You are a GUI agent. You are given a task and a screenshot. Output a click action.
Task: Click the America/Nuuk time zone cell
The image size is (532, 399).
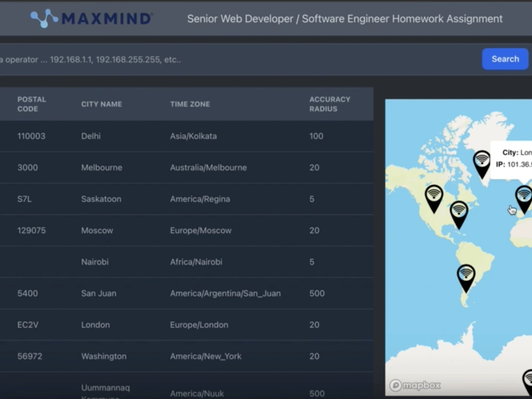tap(197, 394)
